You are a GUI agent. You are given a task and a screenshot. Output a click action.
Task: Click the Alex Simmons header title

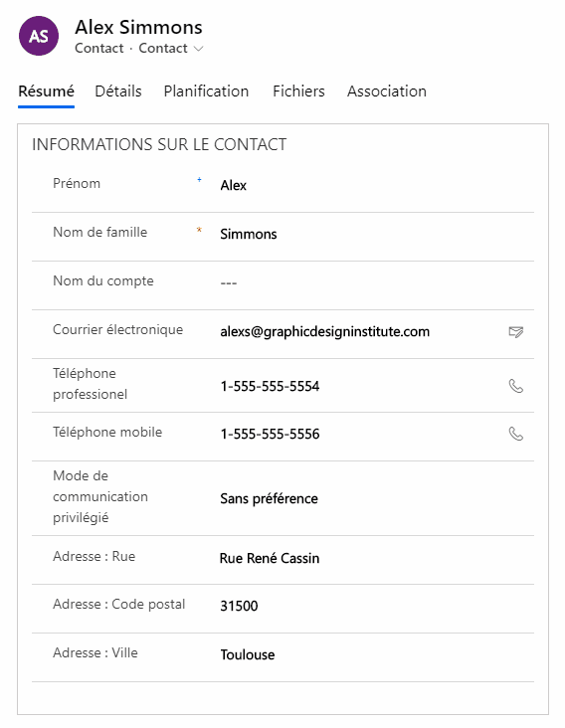point(138,27)
